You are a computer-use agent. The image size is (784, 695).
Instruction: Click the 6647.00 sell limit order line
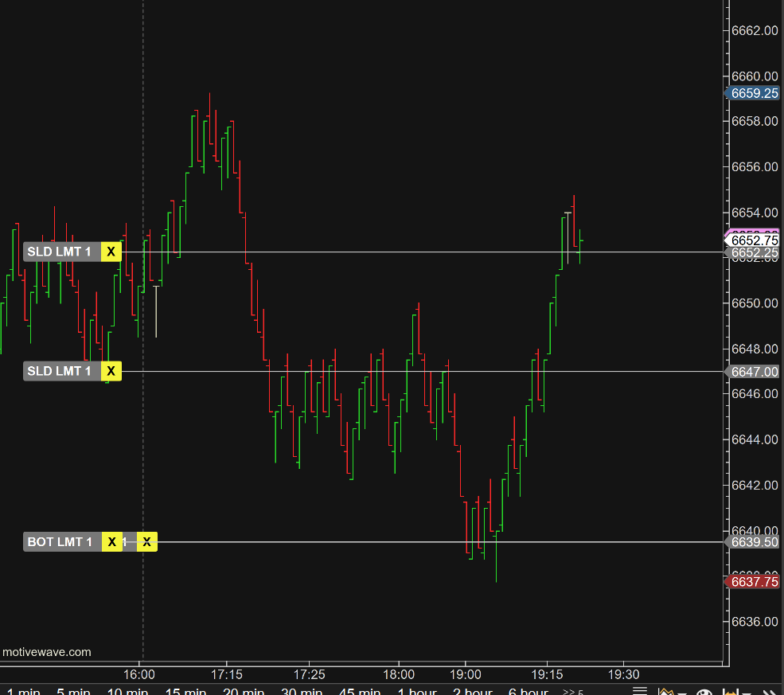pyautogui.click(x=423, y=372)
